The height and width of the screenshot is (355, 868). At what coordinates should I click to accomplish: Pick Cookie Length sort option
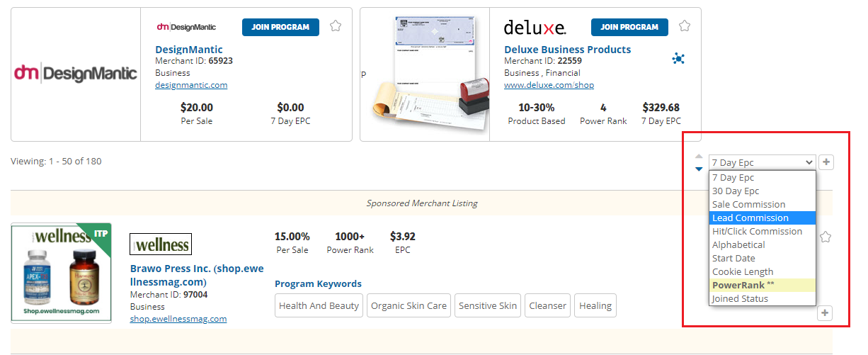pyautogui.click(x=762, y=271)
